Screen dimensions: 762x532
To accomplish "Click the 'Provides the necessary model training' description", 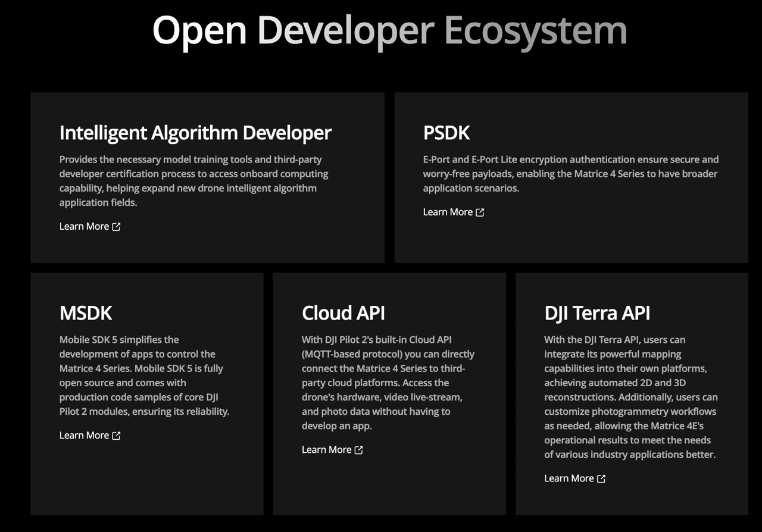I will tap(194, 181).
